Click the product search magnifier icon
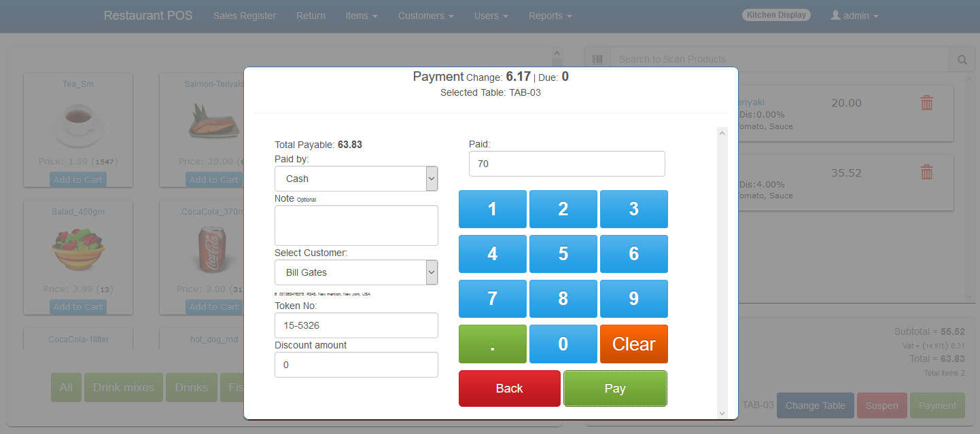The image size is (980, 434). 962,60
